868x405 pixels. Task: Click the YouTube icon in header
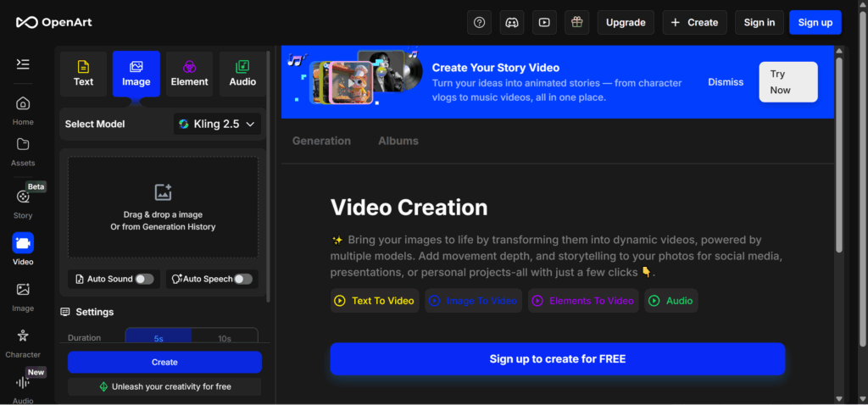point(544,23)
